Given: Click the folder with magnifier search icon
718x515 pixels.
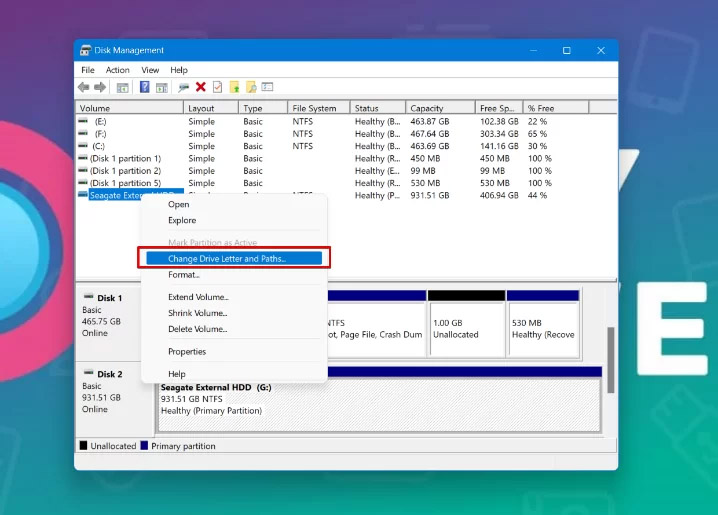Looking at the screenshot, I should (251, 87).
